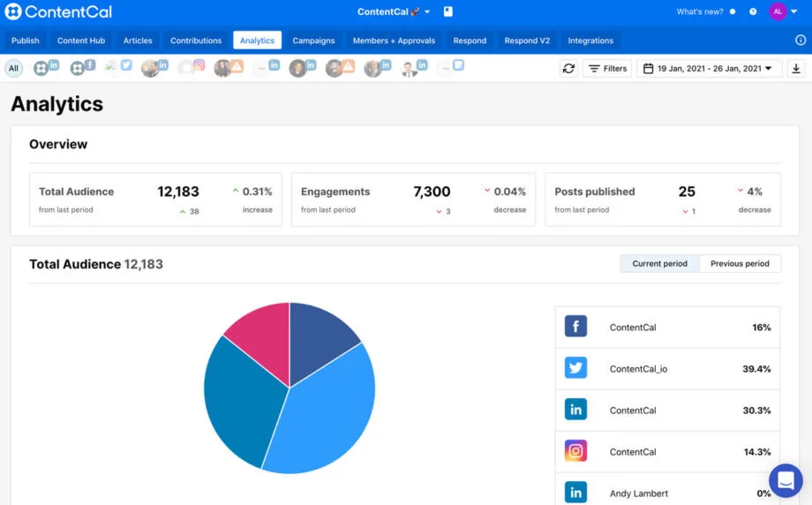Open the Contributions tab
Image resolution: width=812 pixels, height=505 pixels.
(196, 41)
